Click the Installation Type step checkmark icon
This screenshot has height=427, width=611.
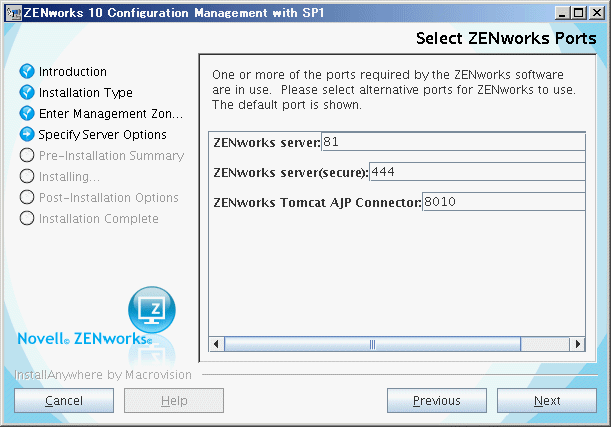pos(27,92)
